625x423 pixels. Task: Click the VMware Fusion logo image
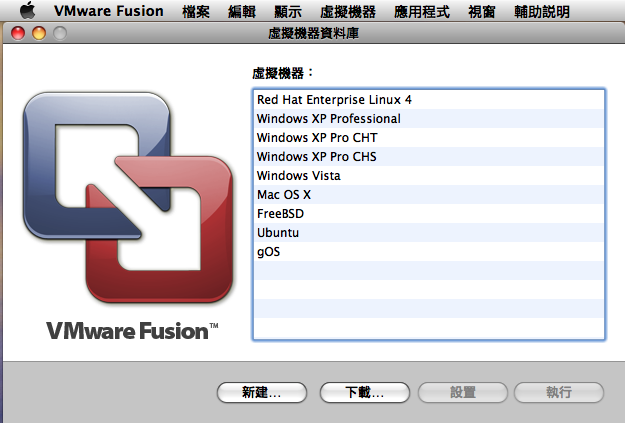[128, 197]
